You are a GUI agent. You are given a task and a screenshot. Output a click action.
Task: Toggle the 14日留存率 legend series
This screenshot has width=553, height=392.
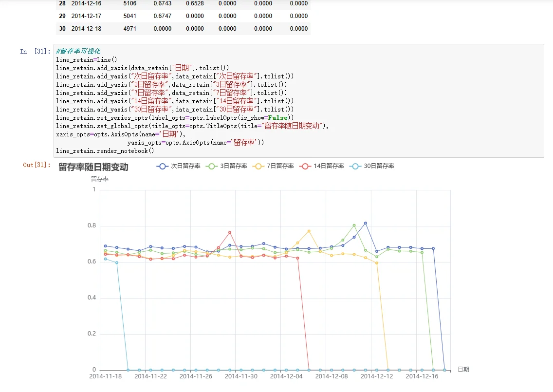pos(321,166)
